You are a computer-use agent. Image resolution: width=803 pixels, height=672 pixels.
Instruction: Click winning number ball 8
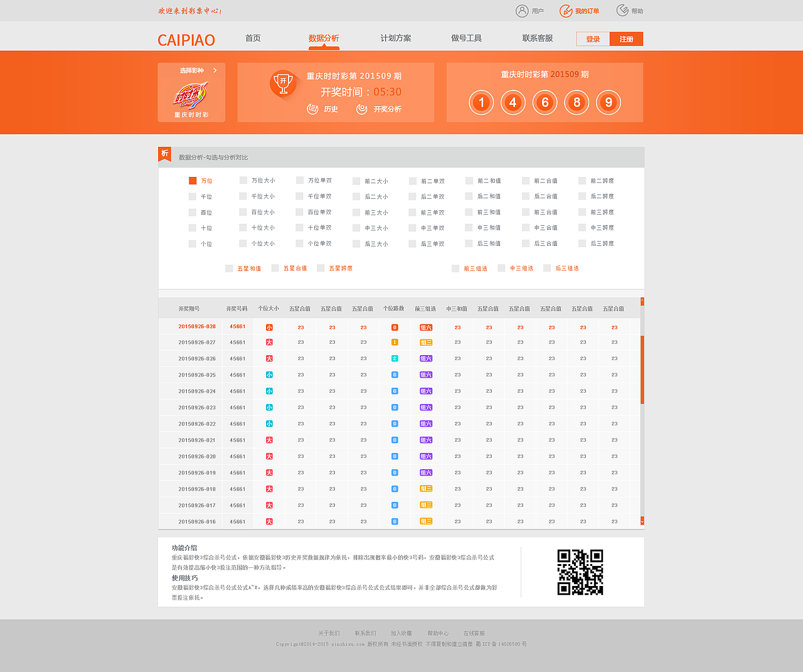tap(577, 102)
